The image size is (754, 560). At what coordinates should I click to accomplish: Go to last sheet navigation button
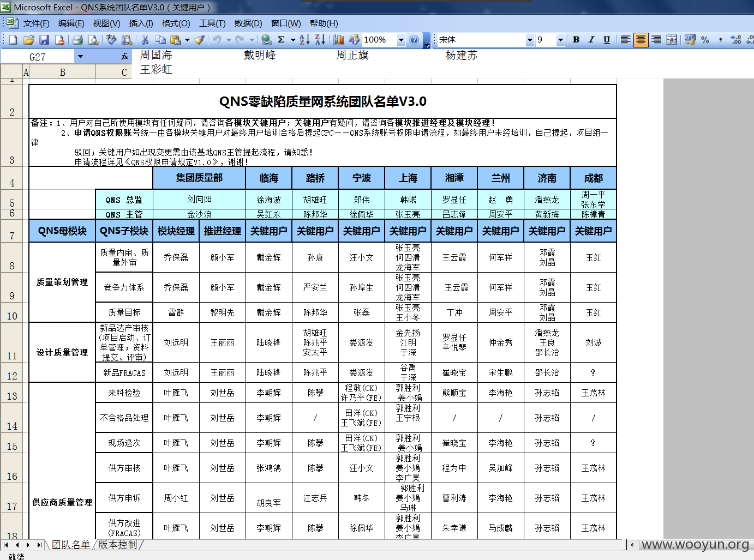pyautogui.click(x=39, y=545)
